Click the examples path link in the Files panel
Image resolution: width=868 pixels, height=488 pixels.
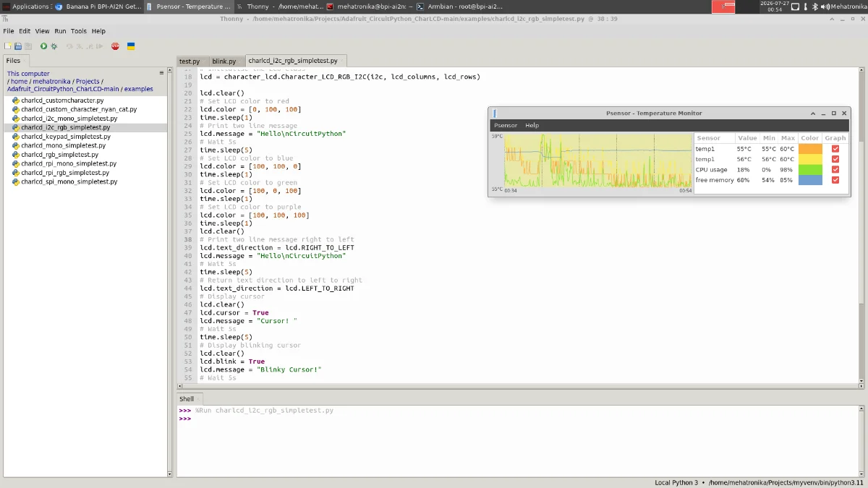click(138, 89)
